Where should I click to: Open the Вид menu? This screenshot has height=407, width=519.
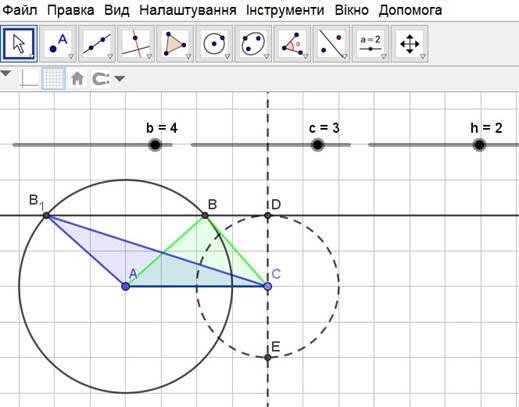click(117, 10)
